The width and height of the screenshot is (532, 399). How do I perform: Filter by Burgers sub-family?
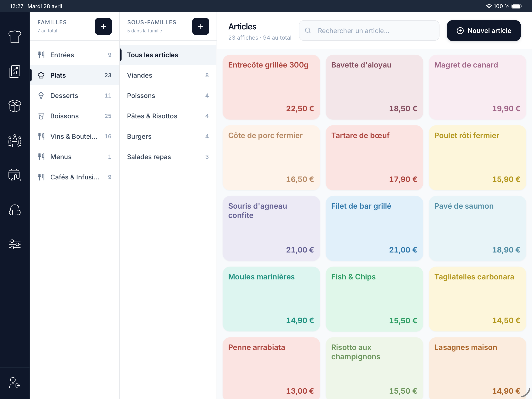(x=168, y=136)
